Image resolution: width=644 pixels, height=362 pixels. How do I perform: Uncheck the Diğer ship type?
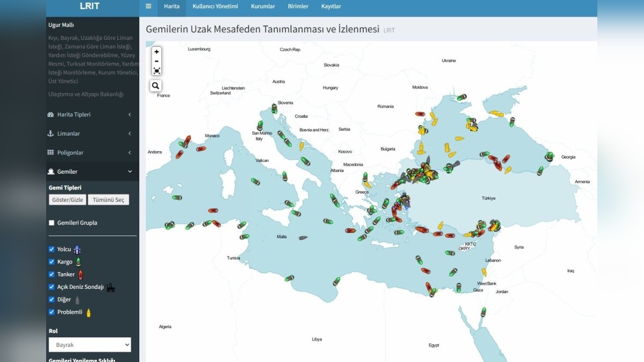pos(52,299)
